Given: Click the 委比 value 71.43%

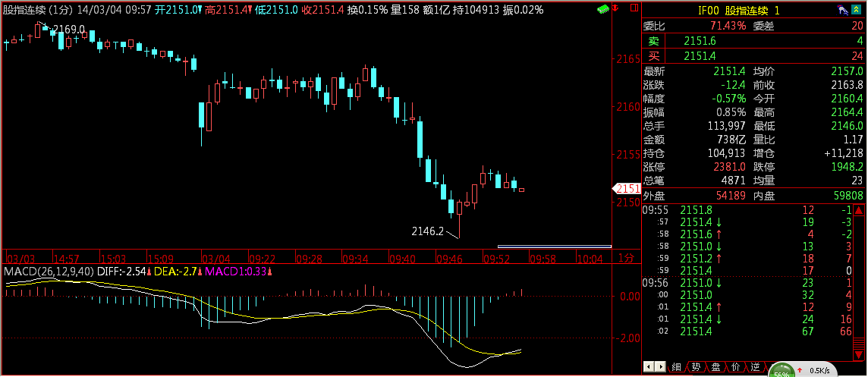Looking at the screenshot, I should coord(728,26).
